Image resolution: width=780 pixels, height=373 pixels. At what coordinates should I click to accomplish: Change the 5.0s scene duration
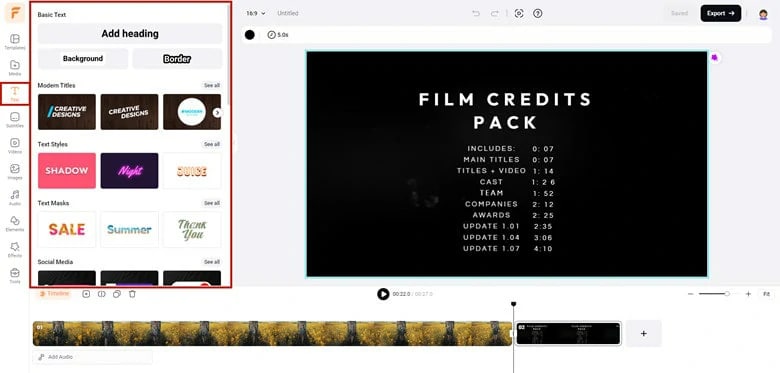(x=278, y=35)
